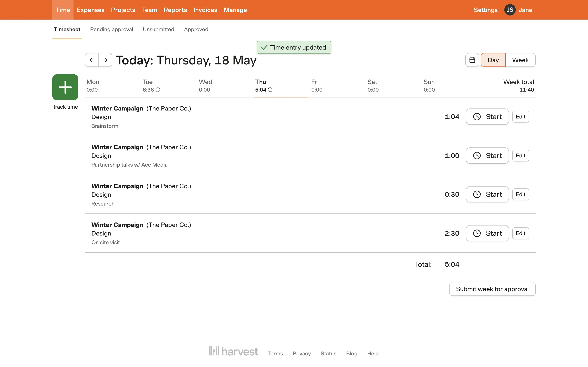Image resolution: width=588 pixels, height=367 pixels.
Task: Switch to Week view
Action: [520, 60]
